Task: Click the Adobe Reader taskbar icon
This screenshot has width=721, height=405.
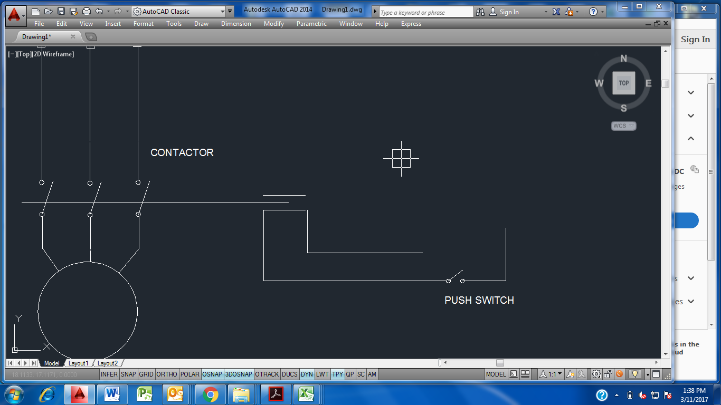Action: click(276, 393)
